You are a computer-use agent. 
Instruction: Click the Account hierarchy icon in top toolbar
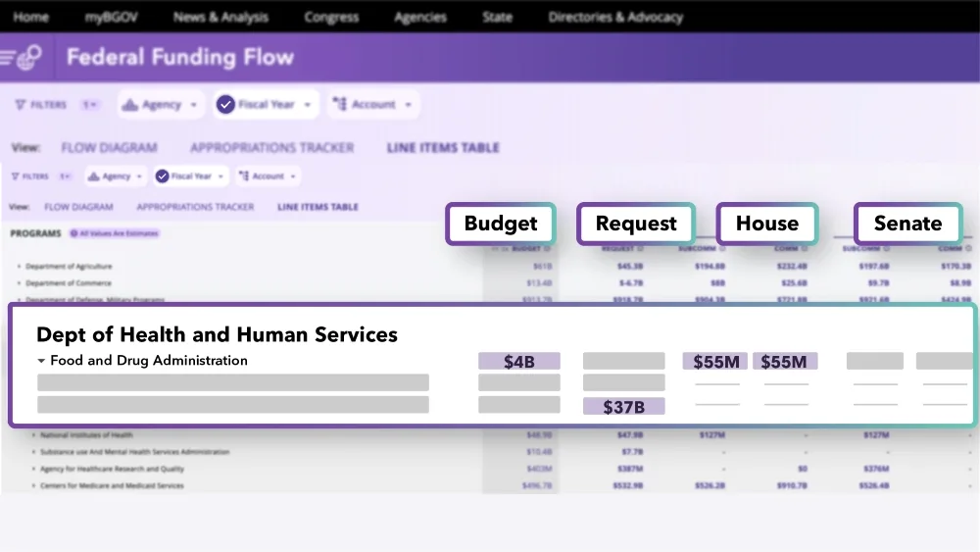coord(339,104)
